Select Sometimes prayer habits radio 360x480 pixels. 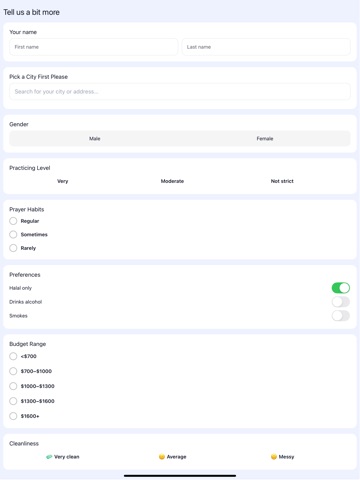coord(13,235)
